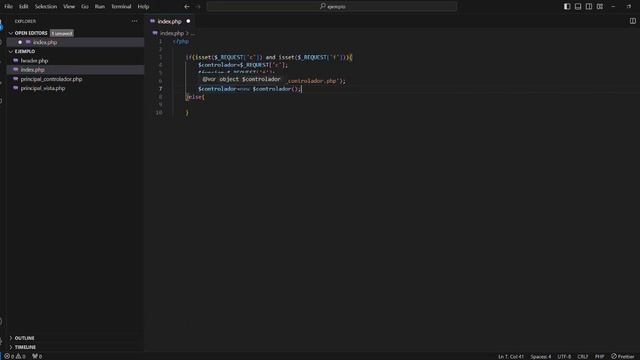Change indentation via Spaces: 4

coord(540,356)
